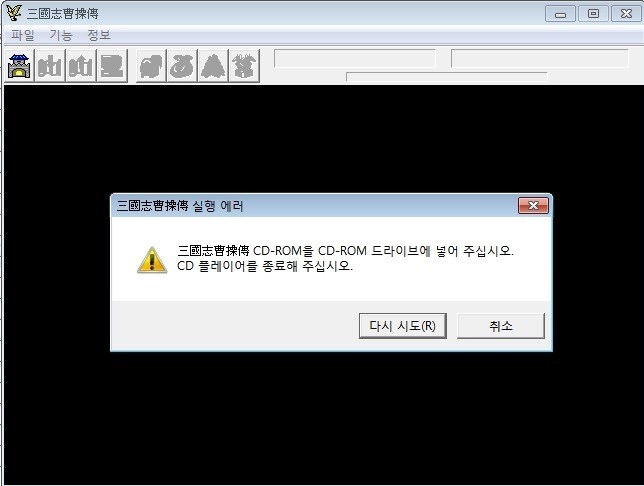644x486 pixels.
Task: Click the lower empty status field below the two boxes
Action: (447, 76)
